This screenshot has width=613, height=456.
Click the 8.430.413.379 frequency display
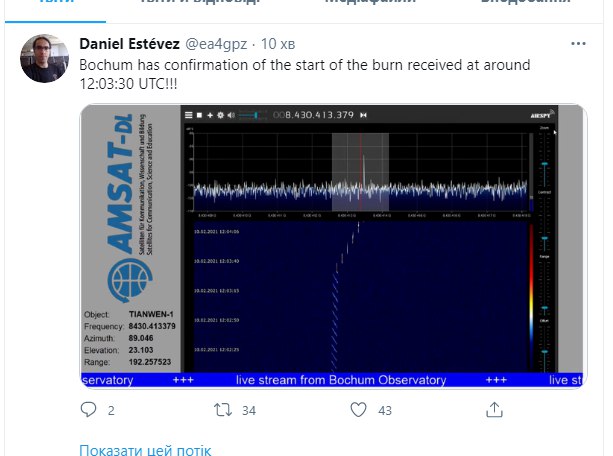pos(314,115)
